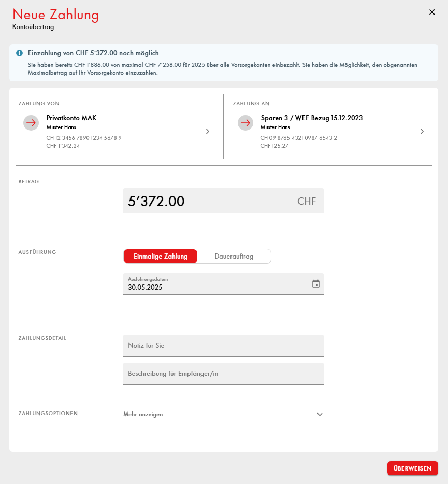Click the CHF currency label in the amount box
The image size is (448, 484).
point(307,201)
